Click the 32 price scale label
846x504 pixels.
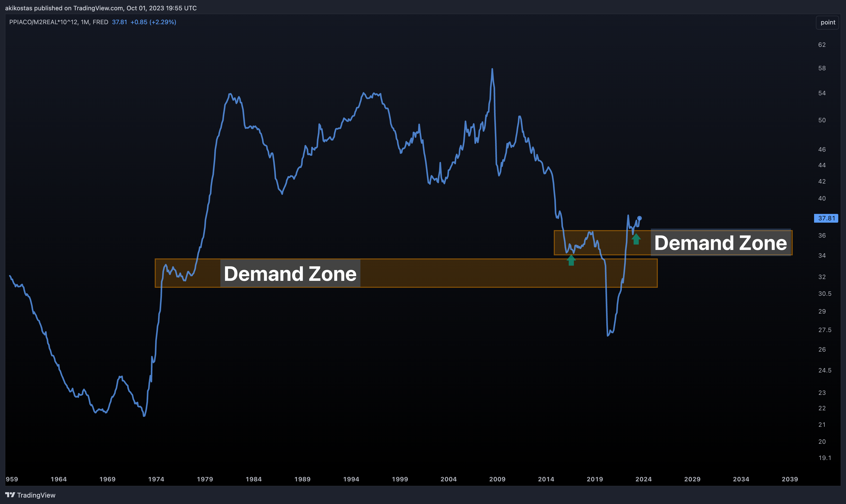[822, 277]
